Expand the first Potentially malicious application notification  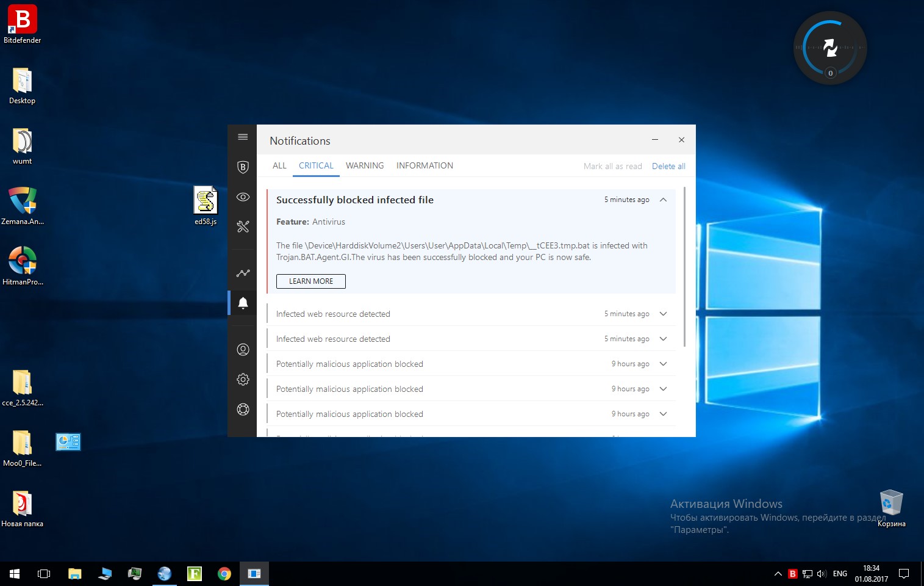click(663, 364)
